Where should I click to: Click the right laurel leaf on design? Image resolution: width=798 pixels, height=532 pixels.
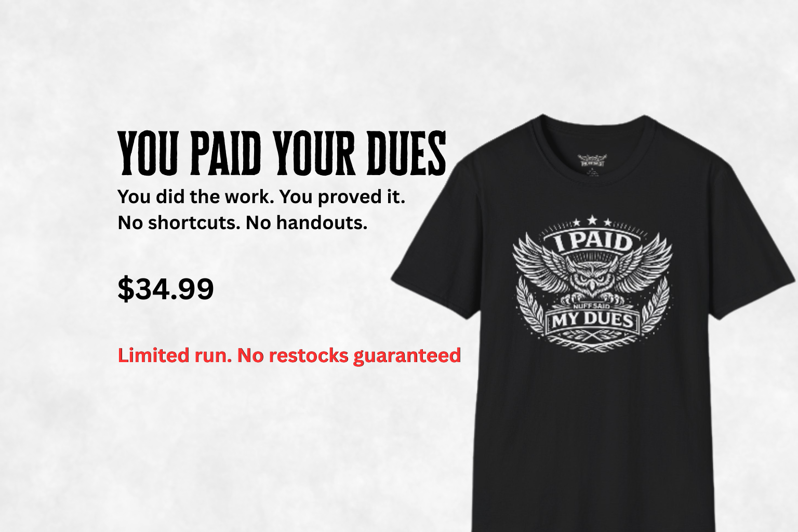(655, 307)
